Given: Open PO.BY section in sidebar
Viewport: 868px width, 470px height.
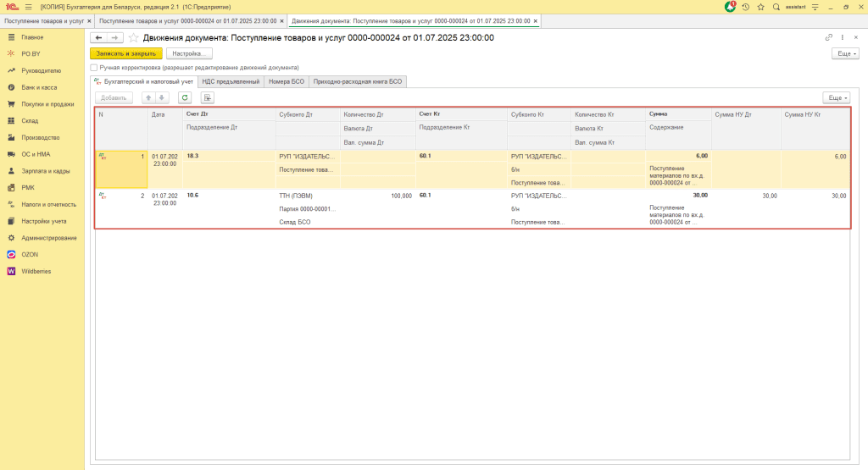Looking at the screenshot, I should click(31, 53).
